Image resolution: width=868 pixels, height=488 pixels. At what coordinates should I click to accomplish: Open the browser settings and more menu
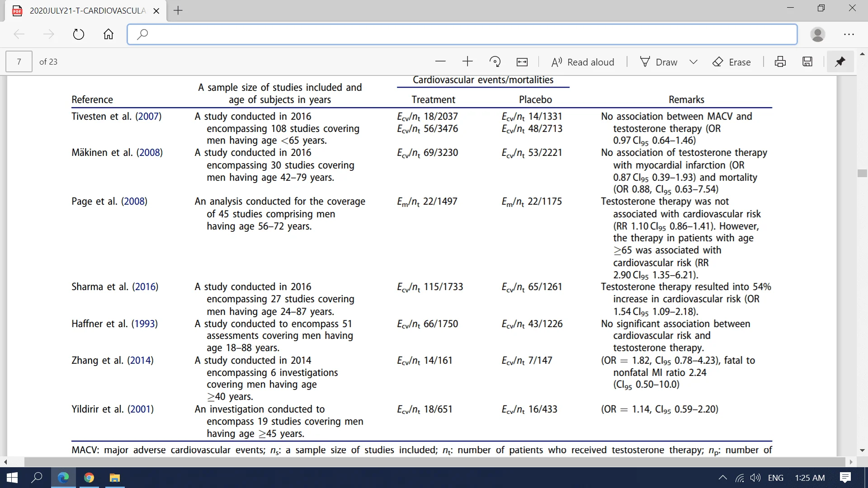(849, 34)
